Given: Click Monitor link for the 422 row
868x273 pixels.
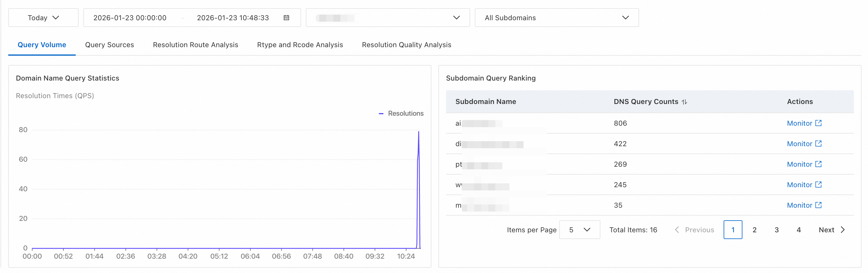Looking at the screenshot, I should pyautogui.click(x=799, y=144).
